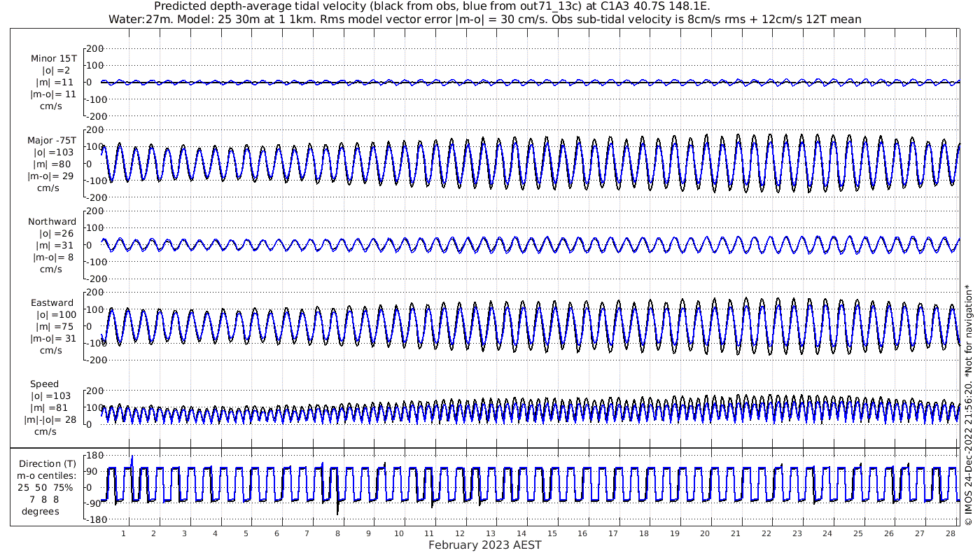Select the 'Major -75T' panel label

[52, 141]
